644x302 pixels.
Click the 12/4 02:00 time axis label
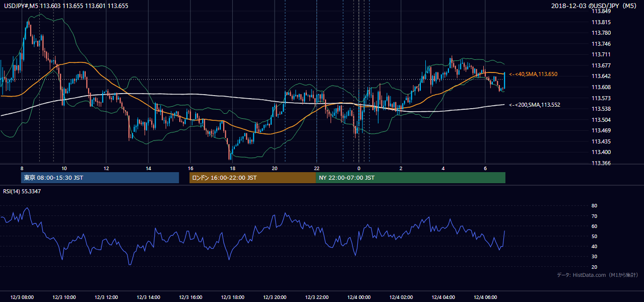pos(401,297)
